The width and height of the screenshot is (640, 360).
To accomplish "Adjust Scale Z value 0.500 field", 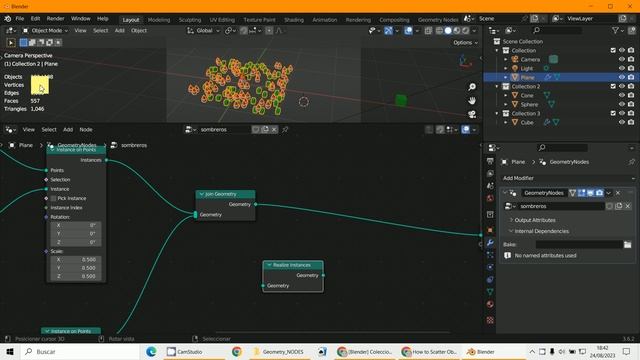I will click(76, 276).
